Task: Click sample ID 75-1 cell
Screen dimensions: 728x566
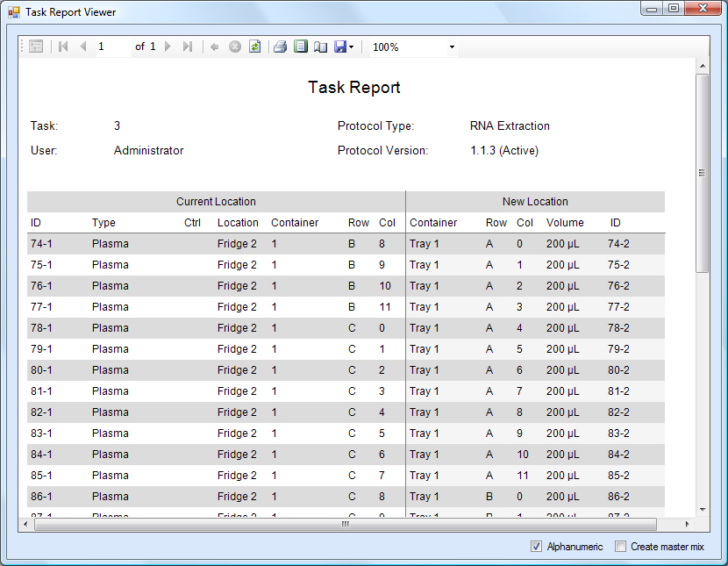Action: pyautogui.click(x=41, y=265)
